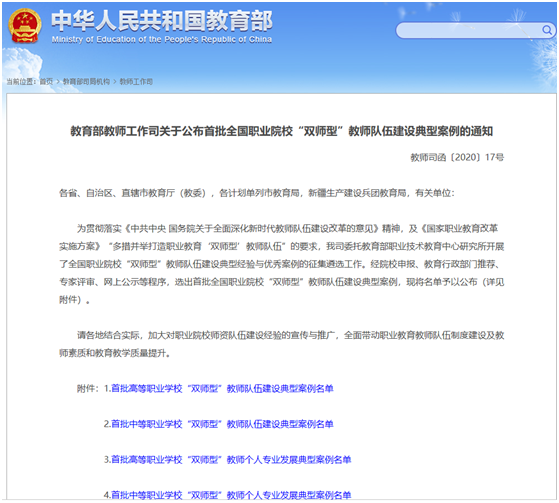Click the 附件: label

[88, 388]
